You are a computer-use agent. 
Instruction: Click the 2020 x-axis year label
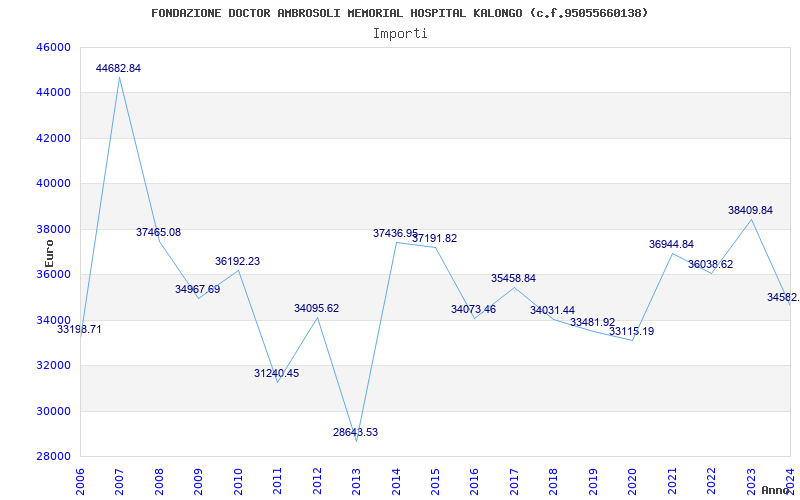[632, 482]
